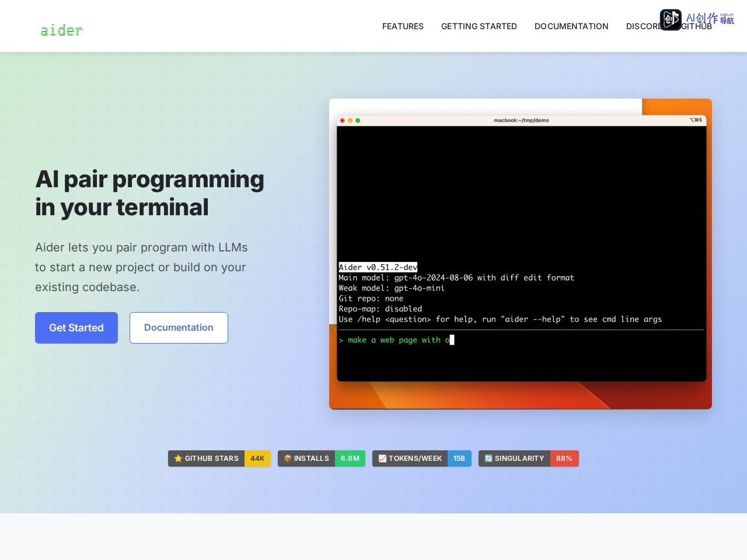747x560 pixels.
Task: Open Documentation in the top navigation
Action: pos(571,26)
